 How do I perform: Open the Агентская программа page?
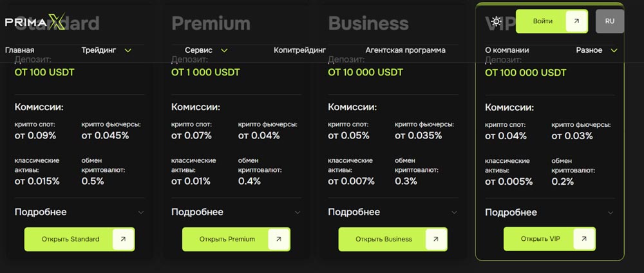pos(405,50)
